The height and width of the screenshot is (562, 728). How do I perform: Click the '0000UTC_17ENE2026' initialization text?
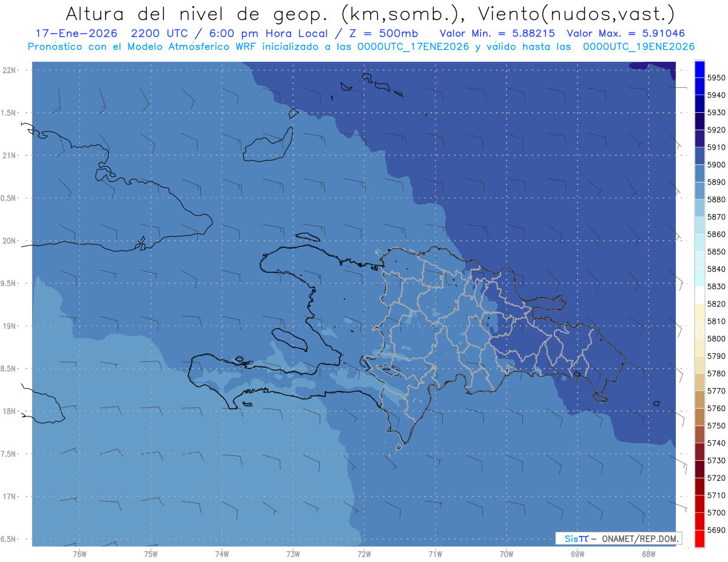413,47
